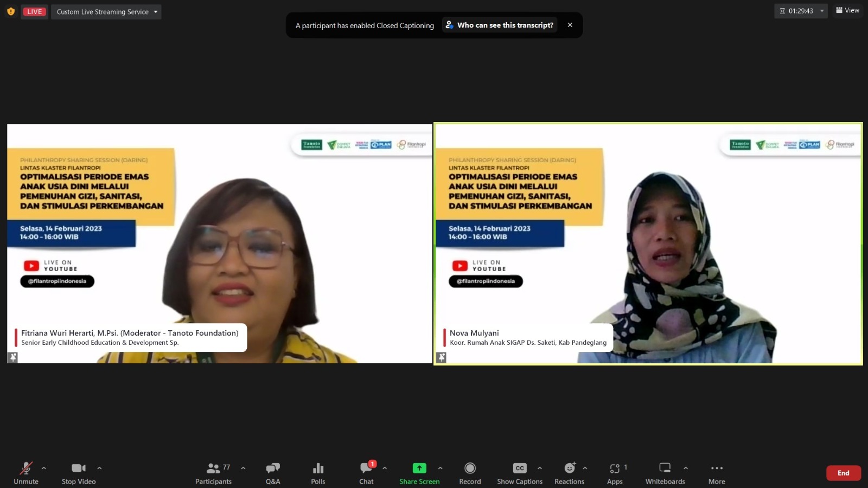Show the meeting captions
The image size is (868, 488).
(519, 472)
